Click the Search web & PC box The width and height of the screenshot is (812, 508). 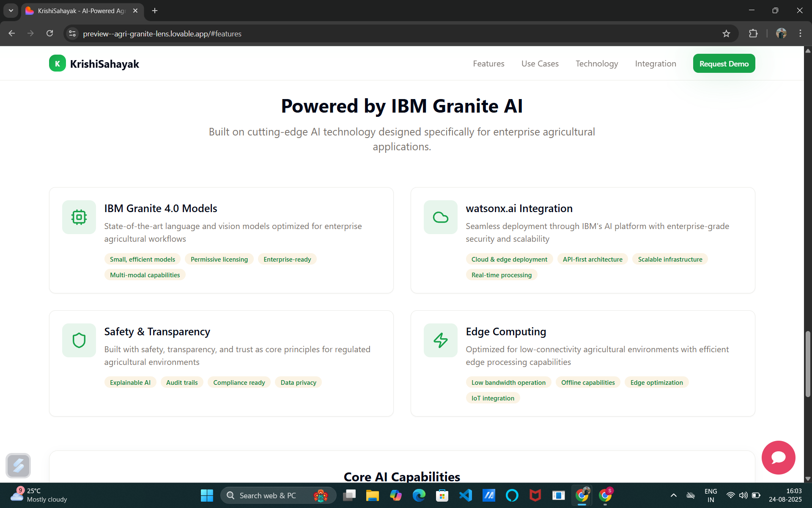click(267, 495)
